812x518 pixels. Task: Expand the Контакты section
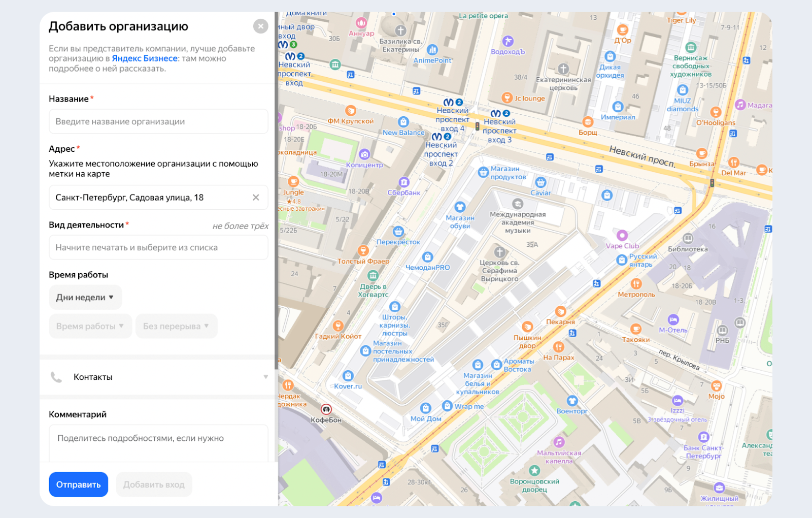point(158,377)
